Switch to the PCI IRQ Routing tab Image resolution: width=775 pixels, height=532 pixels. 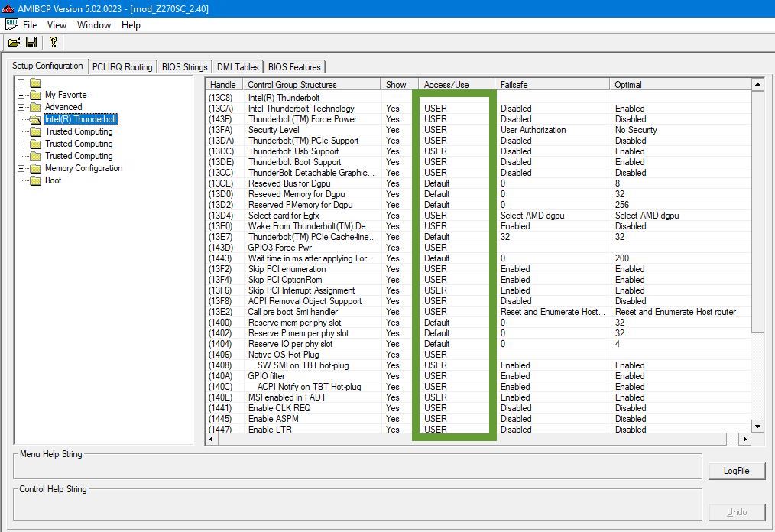pyautogui.click(x=122, y=67)
